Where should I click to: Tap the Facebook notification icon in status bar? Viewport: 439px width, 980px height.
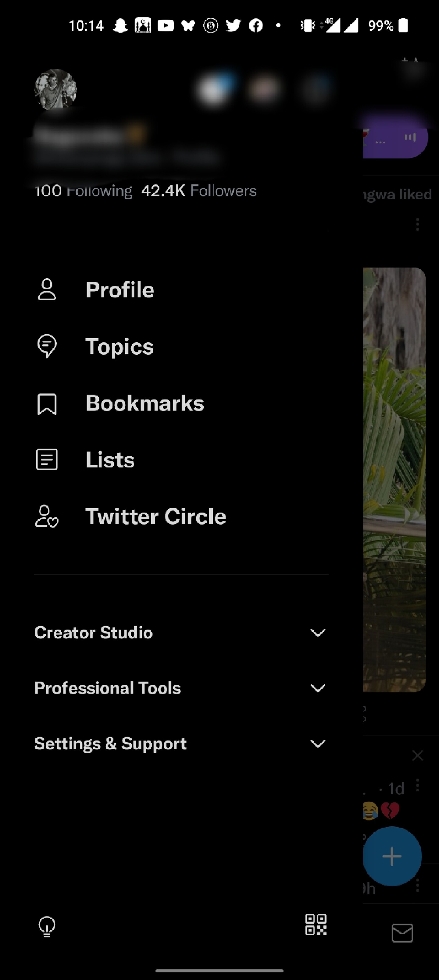[x=256, y=26]
